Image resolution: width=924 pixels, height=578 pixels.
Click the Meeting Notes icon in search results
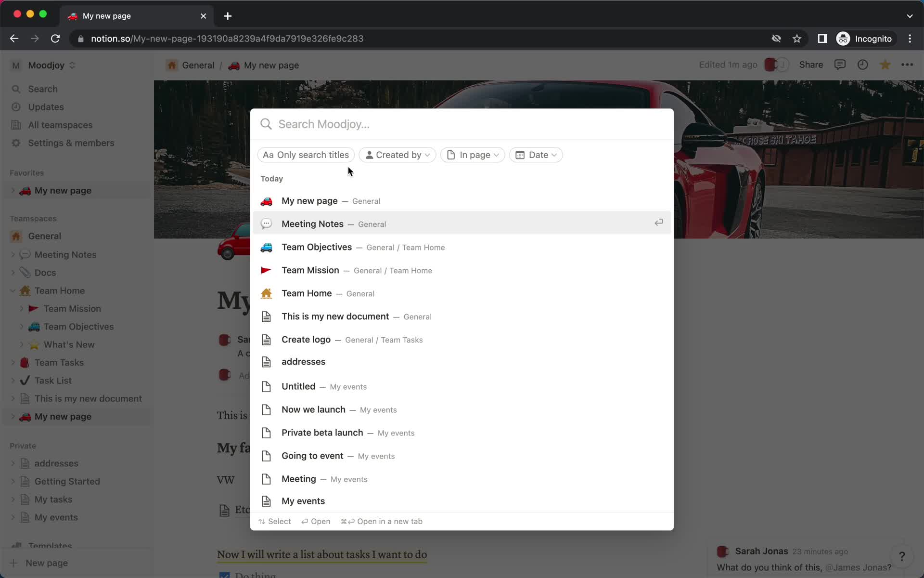click(x=266, y=223)
